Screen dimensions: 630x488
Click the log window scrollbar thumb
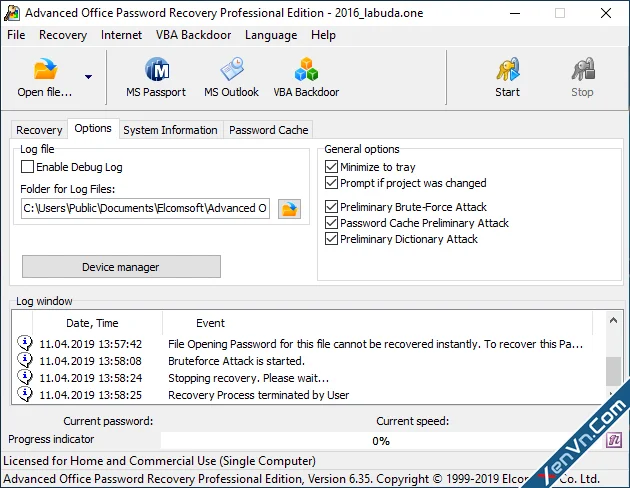point(613,371)
